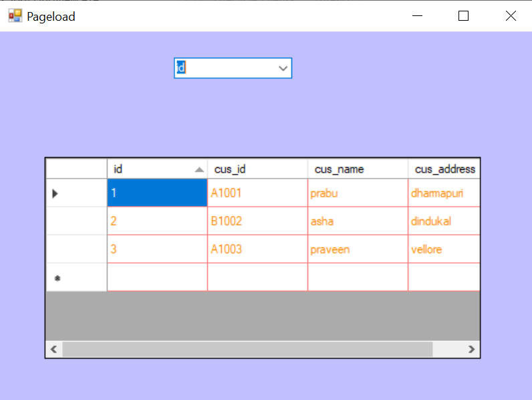Click the praveen name cell
532x400 pixels.
[358, 249]
